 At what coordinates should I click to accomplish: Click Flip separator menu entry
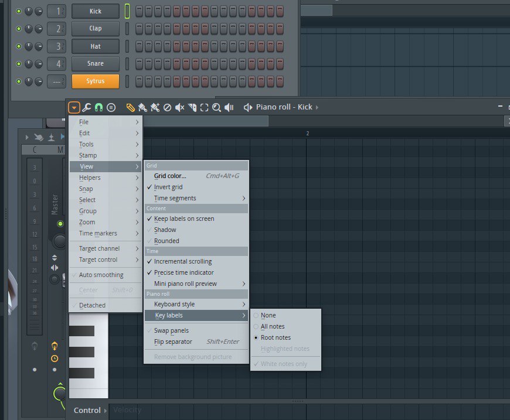click(196, 342)
